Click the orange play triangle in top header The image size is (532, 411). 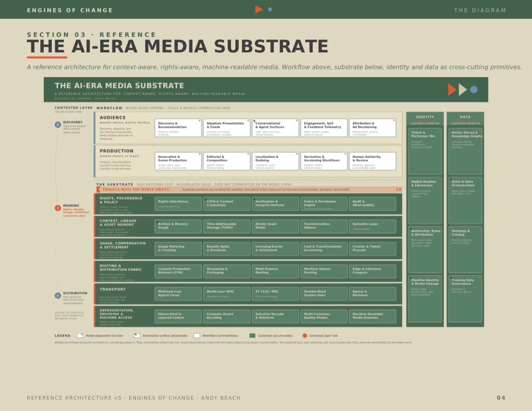pos(259,9)
